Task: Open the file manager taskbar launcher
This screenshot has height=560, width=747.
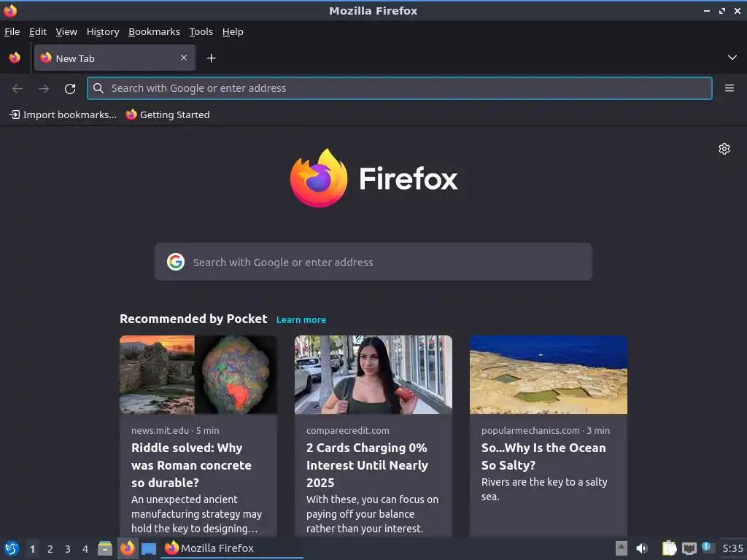Action: 105,548
